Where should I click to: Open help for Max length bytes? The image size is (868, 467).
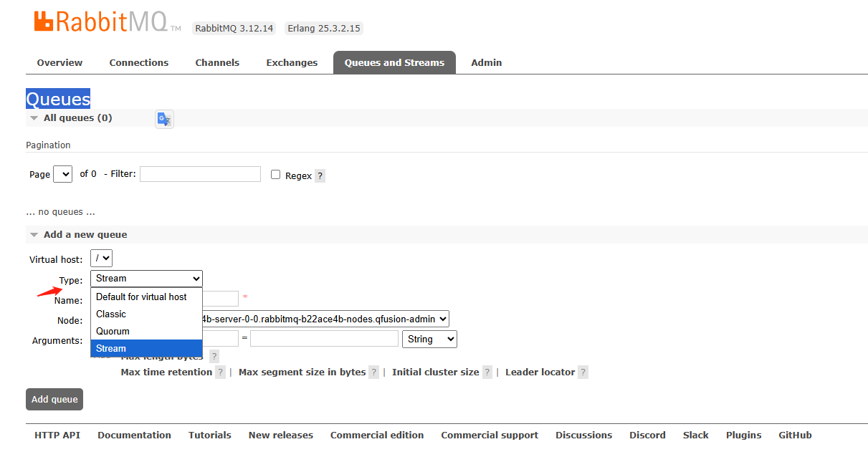point(214,356)
